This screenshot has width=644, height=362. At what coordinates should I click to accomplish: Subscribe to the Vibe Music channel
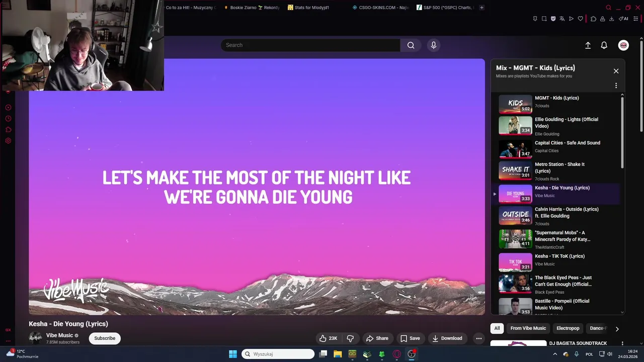pyautogui.click(x=105, y=338)
